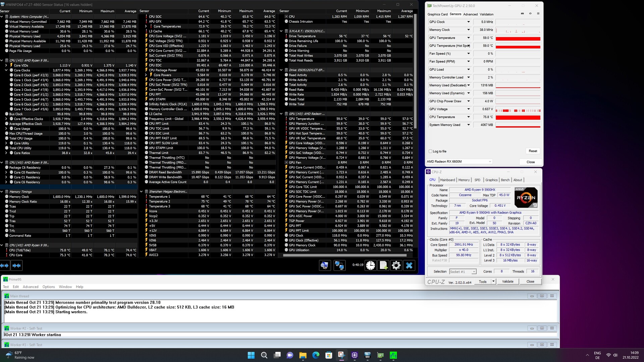Image resolution: width=644 pixels, height=362 pixels.
Task: Switch to the Mainboard tab in CPU-Z
Action: click(447, 180)
